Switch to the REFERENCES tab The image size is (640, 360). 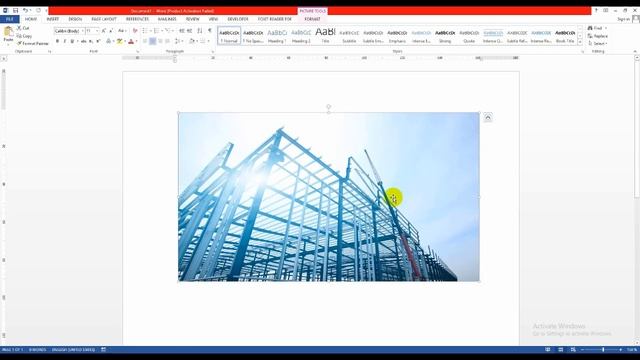click(x=138, y=19)
